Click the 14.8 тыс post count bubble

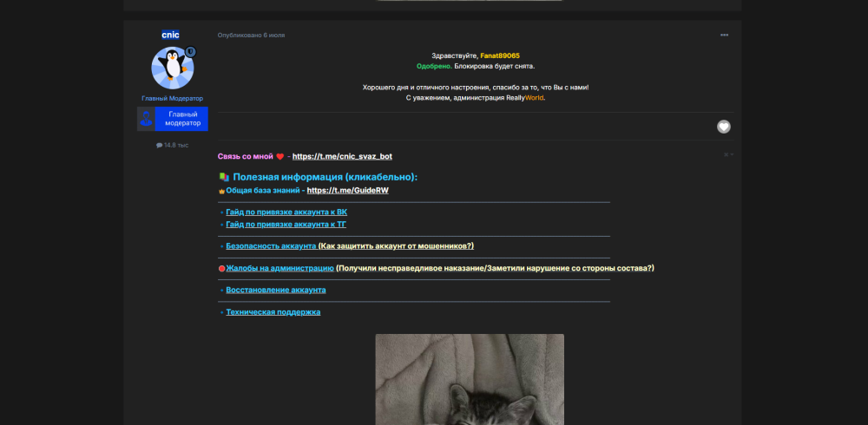coord(172,145)
